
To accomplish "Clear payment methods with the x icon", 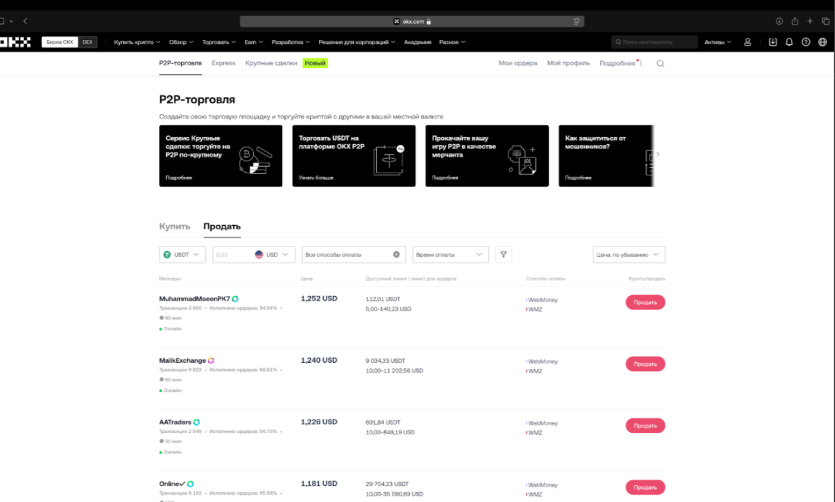I will (x=396, y=254).
